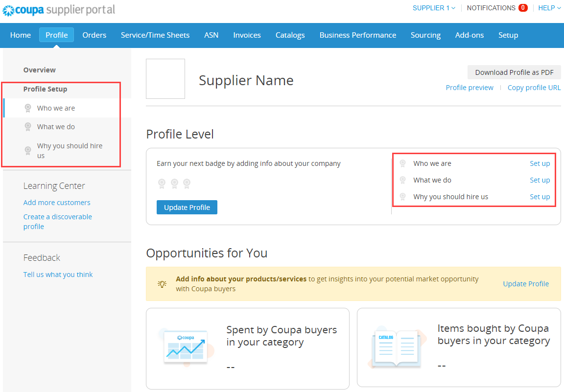564x392 pixels.
Task: Open the Sourcing tab
Action: click(x=425, y=35)
